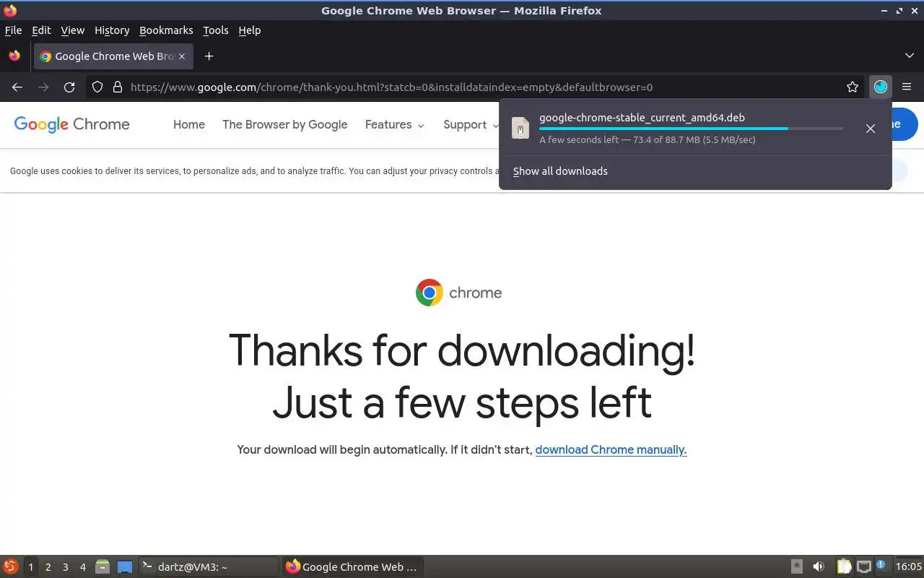Toggle the downloads panel toolbar button
924x578 pixels.
coord(881,87)
